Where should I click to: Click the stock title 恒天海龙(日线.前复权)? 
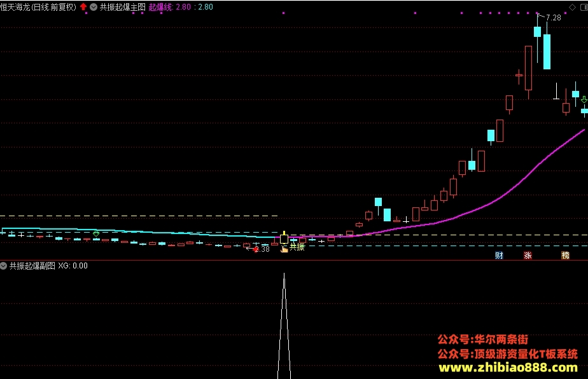coord(38,7)
